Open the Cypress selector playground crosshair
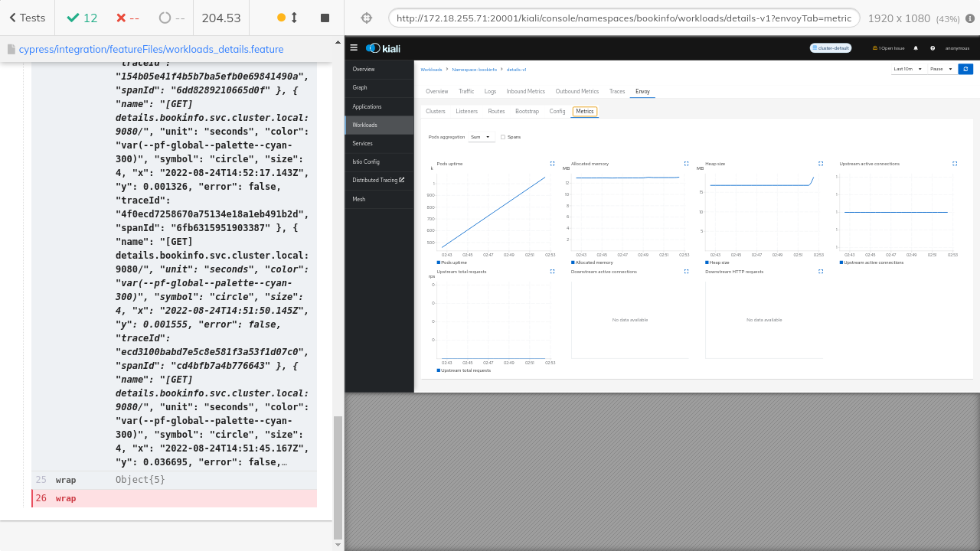The height and width of the screenshot is (551, 980). (x=367, y=18)
